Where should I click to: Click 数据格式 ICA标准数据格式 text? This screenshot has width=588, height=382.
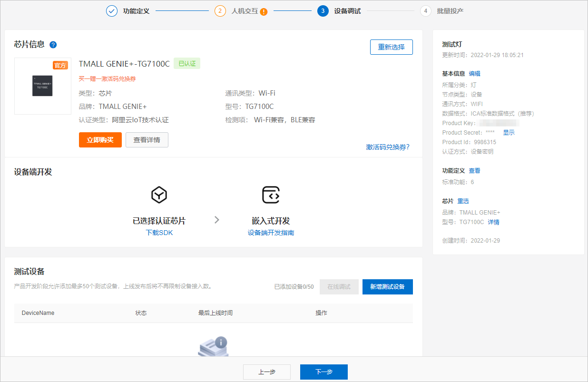pyautogui.click(x=489, y=114)
